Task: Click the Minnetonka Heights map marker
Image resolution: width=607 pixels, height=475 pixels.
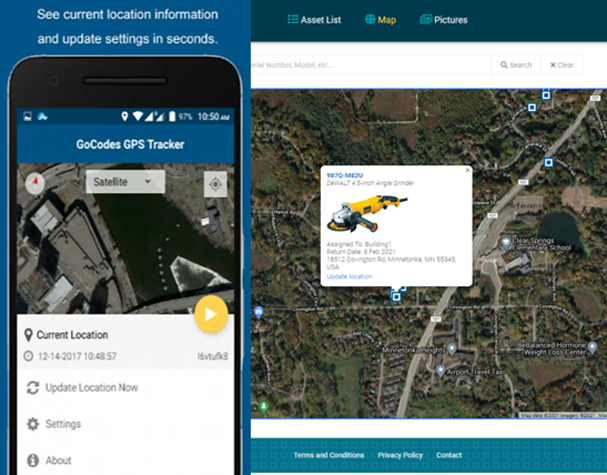Action: (x=452, y=349)
